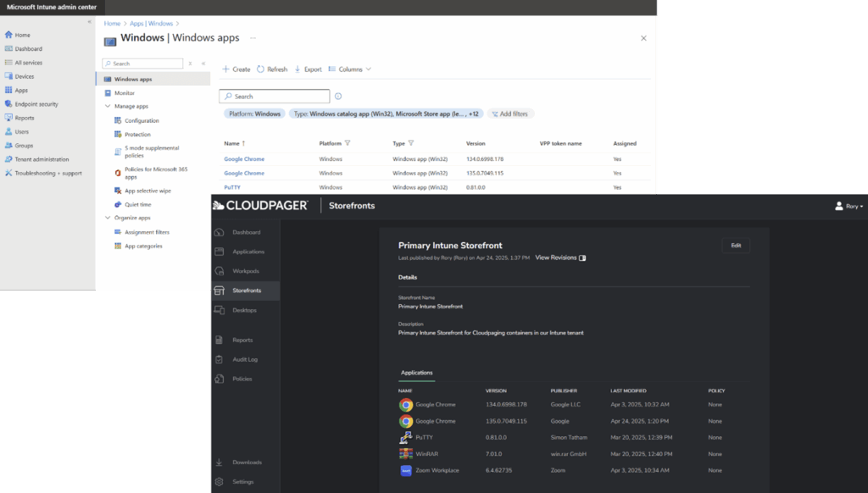Click Add filters

coord(509,114)
